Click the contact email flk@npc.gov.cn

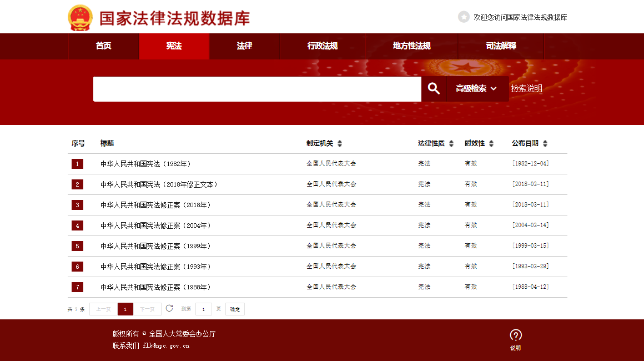tap(166, 346)
